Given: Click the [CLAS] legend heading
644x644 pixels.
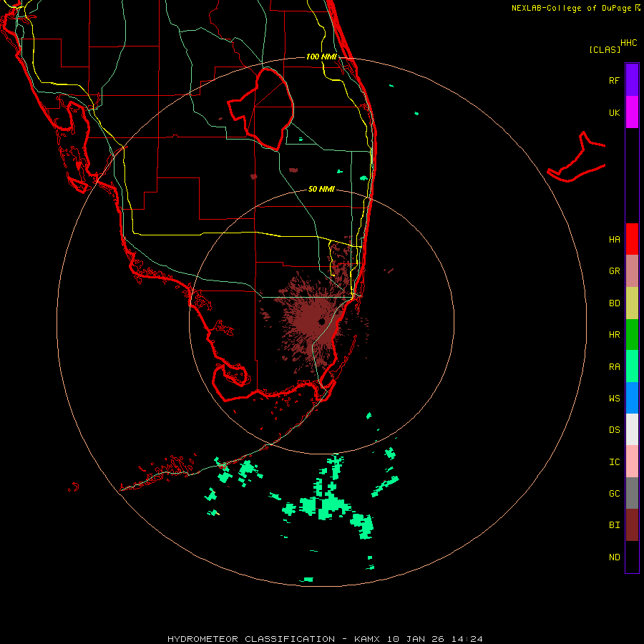Looking at the screenshot, I should point(605,49).
